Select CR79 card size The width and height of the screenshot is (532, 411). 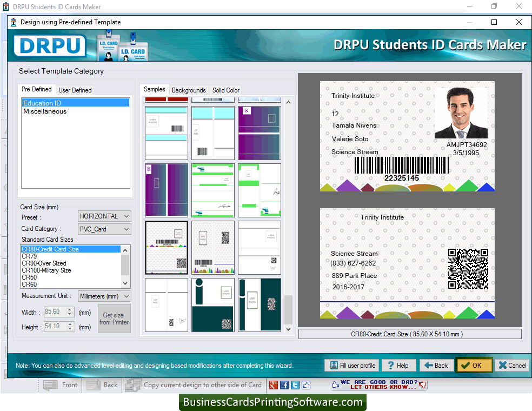click(x=71, y=256)
